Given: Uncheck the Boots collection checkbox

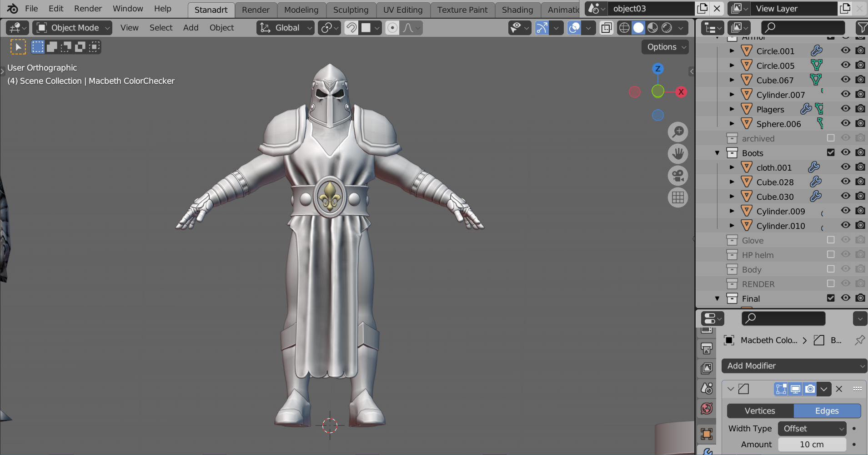Looking at the screenshot, I should pyautogui.click(x=831, y=152).
